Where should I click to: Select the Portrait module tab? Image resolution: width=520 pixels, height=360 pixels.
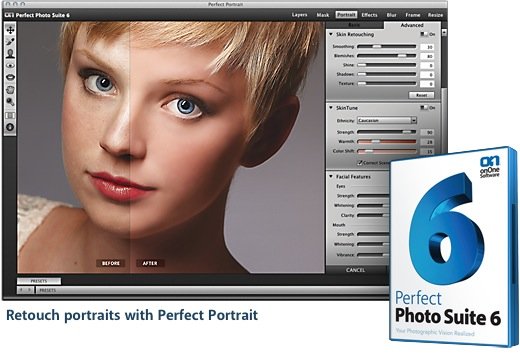click(346, 15)
